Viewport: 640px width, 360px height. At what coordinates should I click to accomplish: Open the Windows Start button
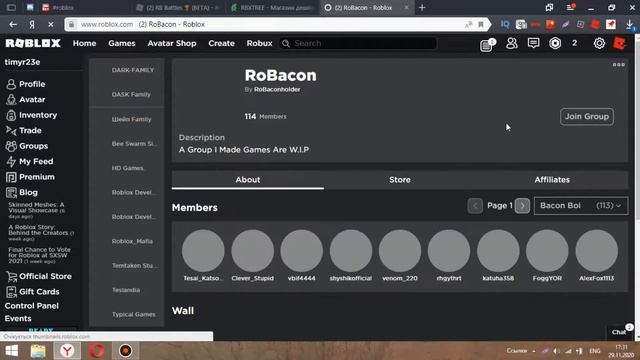[11, 351]
